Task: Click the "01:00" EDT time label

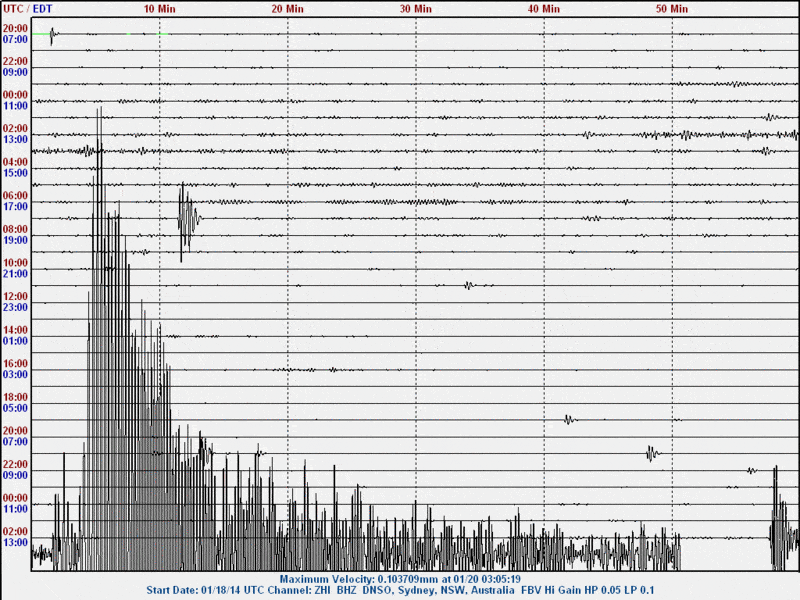Action: pos(15,341)
